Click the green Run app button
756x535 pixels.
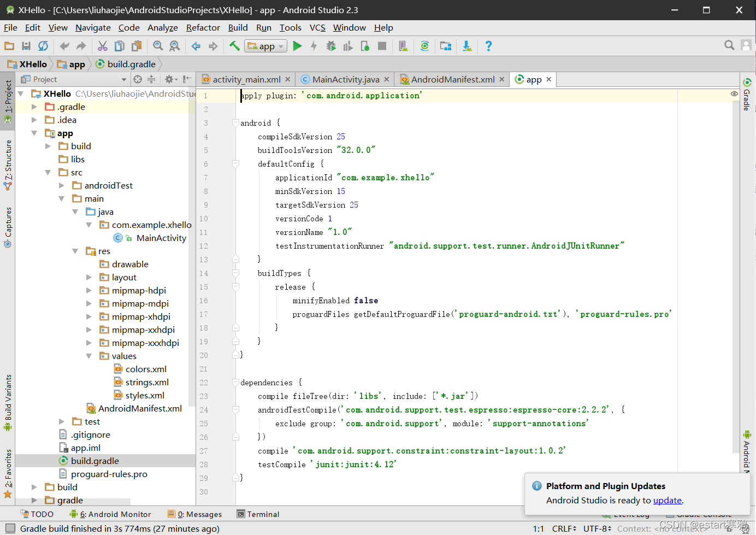(x=297, y=46)
